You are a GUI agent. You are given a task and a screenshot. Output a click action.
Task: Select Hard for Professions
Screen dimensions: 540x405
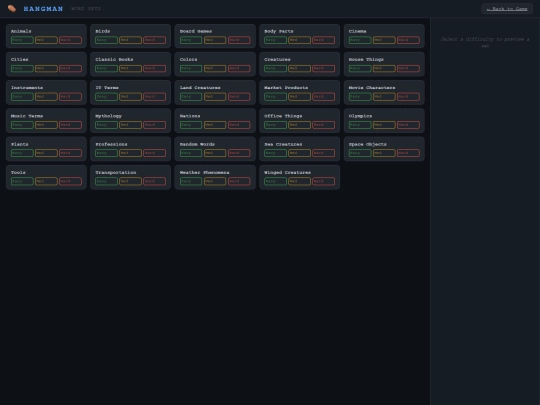click(155, 153)
